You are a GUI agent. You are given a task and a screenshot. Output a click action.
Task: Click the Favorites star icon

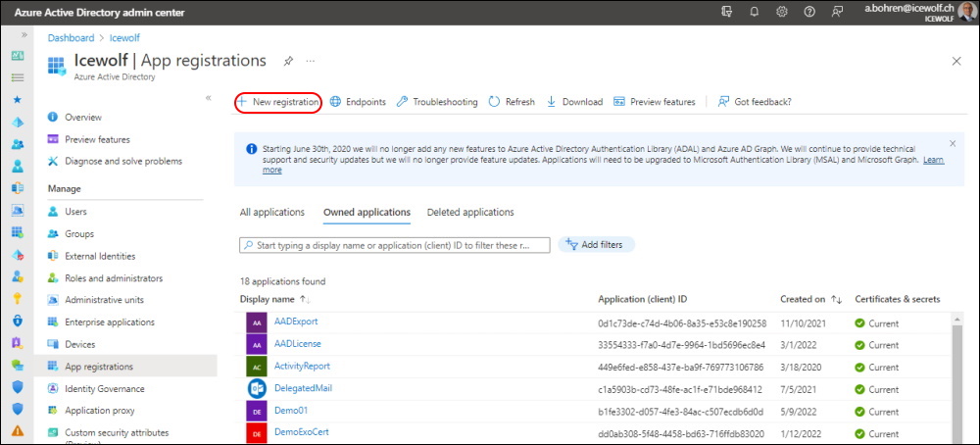coord(18,99)
